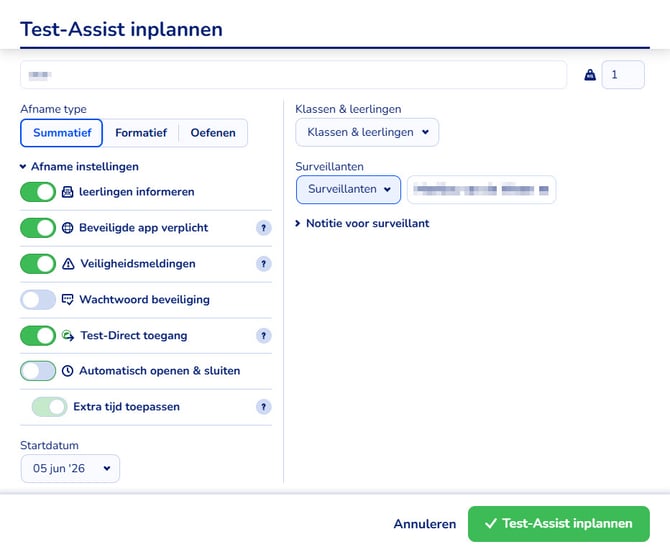The width and height of the screenshot is (670, 552).
Task: Open help for Beveiligde app verplicht
Action: coord(264,228)
